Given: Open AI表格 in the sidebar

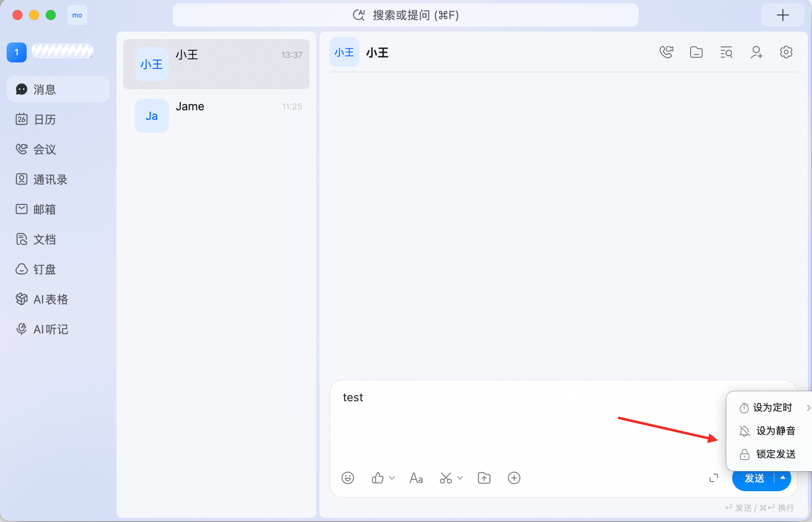Looking at the screenshot, I should [58, 299].
